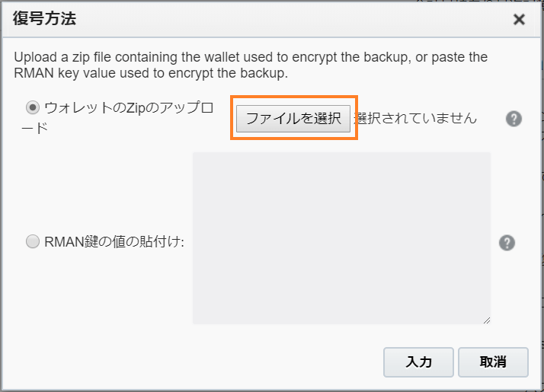544x392 pixels.
Task: Click the "RMAN key value used" instruction line
Action: click(x=151, y=73)
